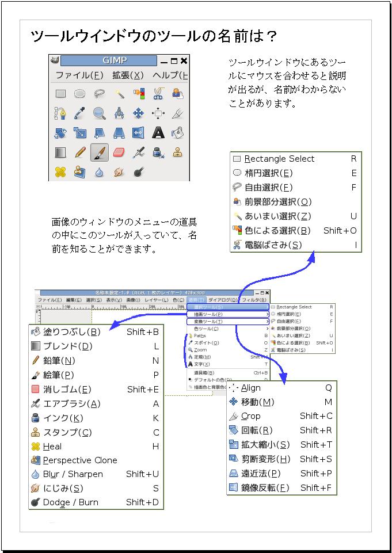The height and width of the screenshot is (553, 392).
Task: Choose the Ink tool in the toolbox
Action: click(x=158, y=152)
